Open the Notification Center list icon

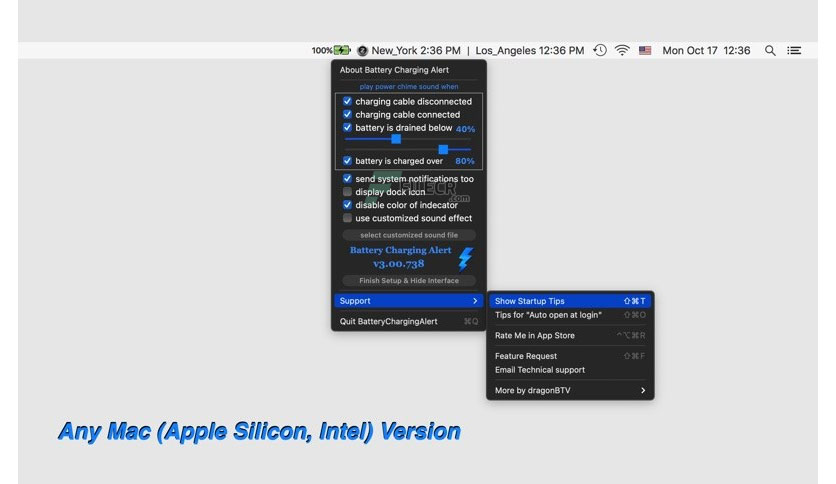(794, 50)
